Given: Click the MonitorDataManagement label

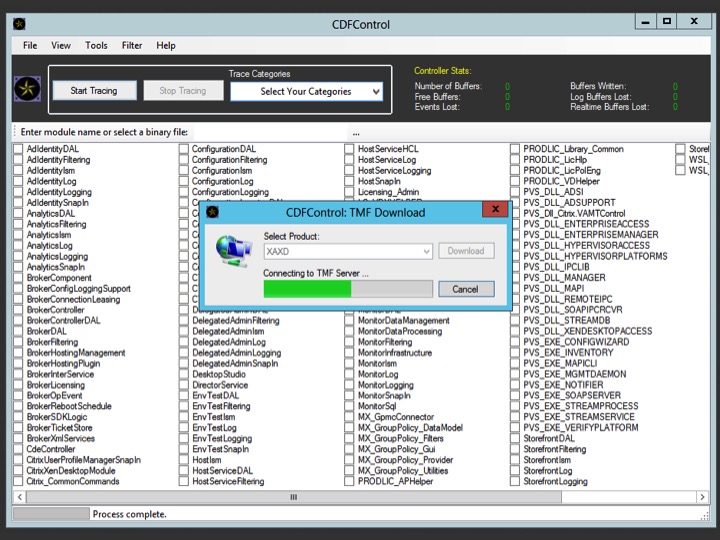Looking at the screenshot, I should [x=404, y=321].
